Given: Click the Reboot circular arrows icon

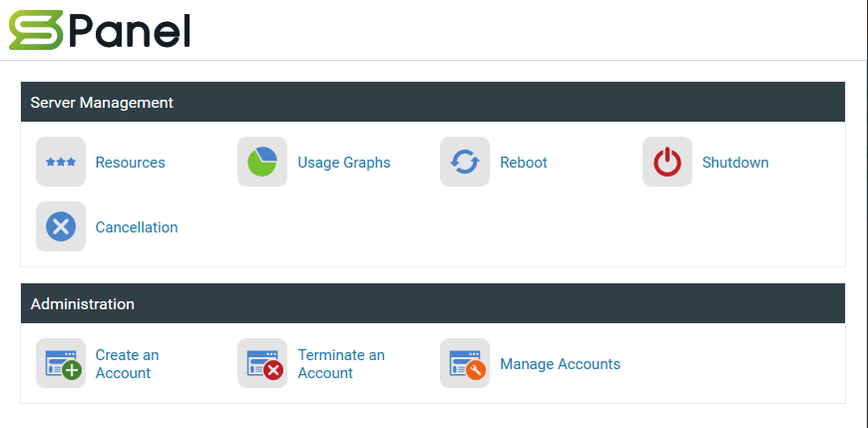Looking at the screenshot, I should pos(465,162).
